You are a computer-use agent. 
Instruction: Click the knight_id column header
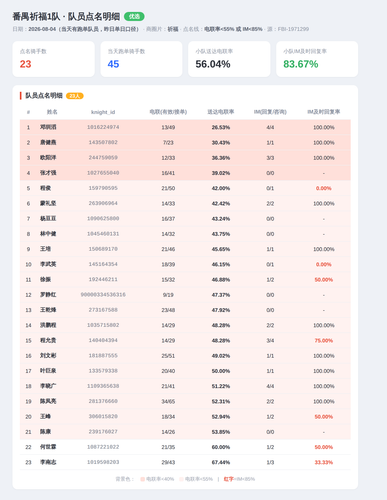point(103,112)
